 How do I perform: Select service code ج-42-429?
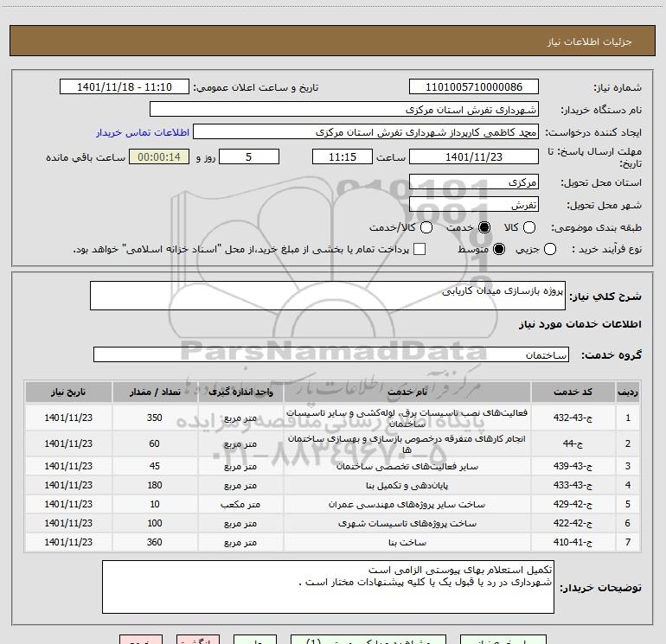[573, 504]
